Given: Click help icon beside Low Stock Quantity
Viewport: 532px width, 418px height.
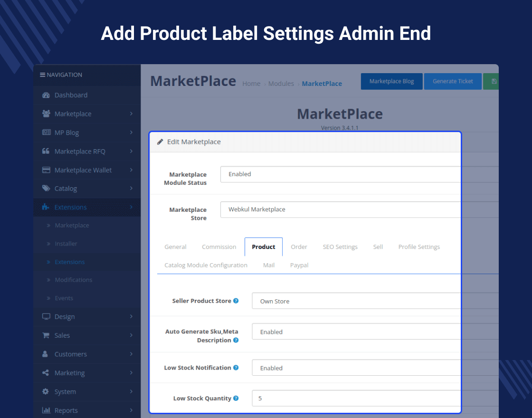Looking at the screenshot, I should point(236,398).
